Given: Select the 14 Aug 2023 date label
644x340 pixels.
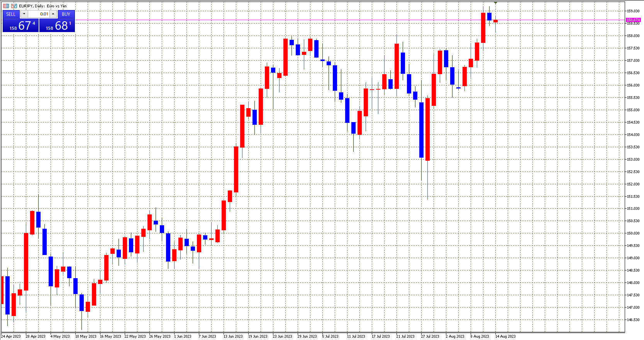Looking at the screenshot, I should pos(505,336).
